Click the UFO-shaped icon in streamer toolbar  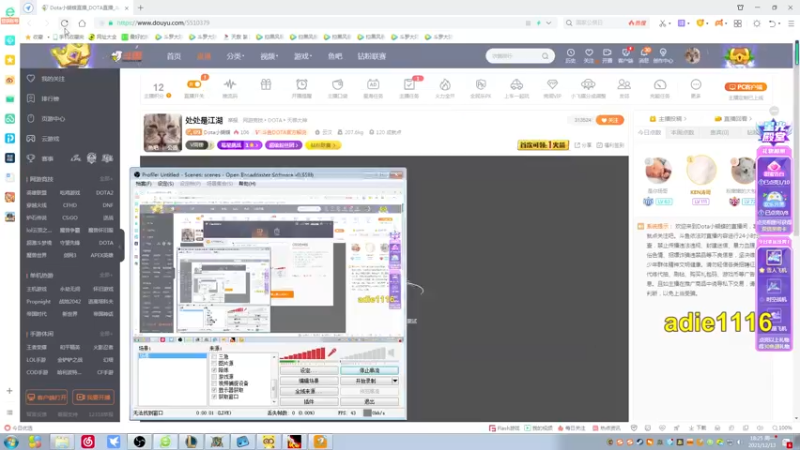click(x=588, y=84)
